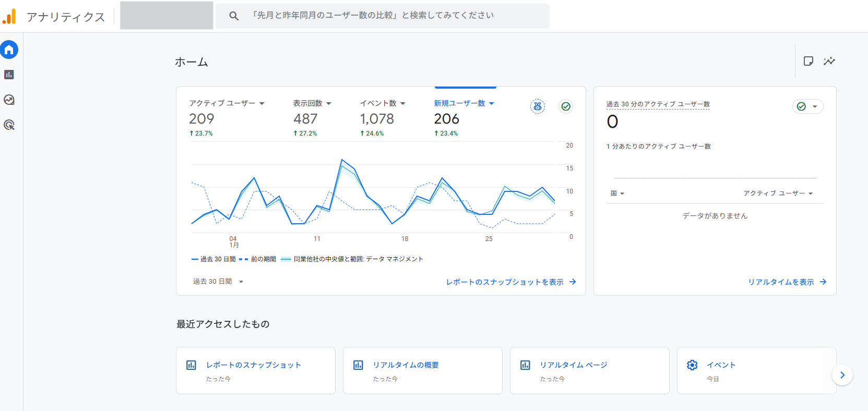Open the Reports bar chart icon in sidebar
The height and width of the screenshot is (411, 868).
[x=9, y=75]
